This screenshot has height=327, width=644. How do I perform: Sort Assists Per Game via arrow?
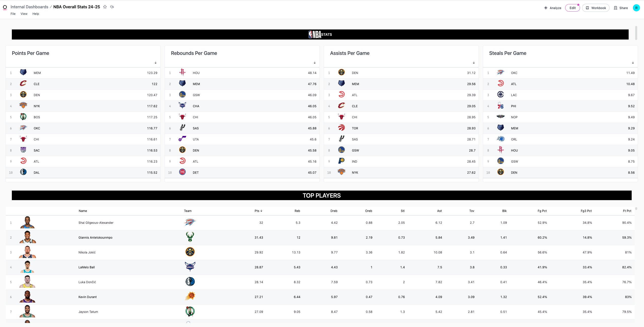point(474,63)
